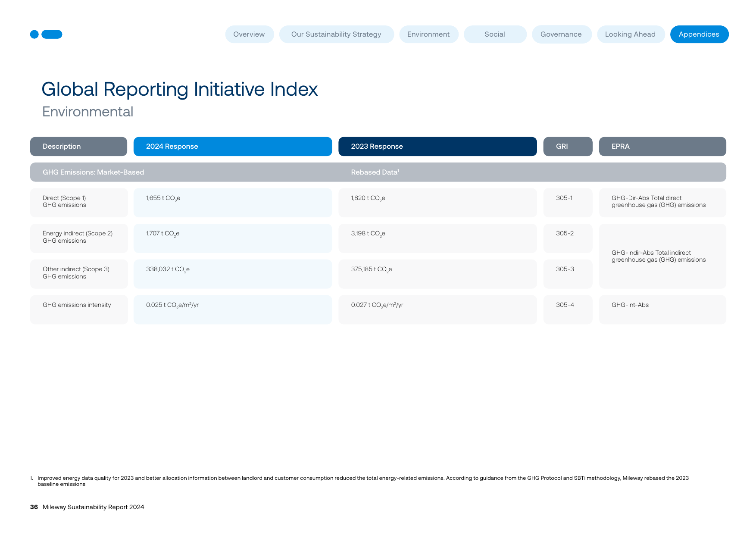Select GRI code 305-3
The image size is (756, 535).
click(565, 269)
